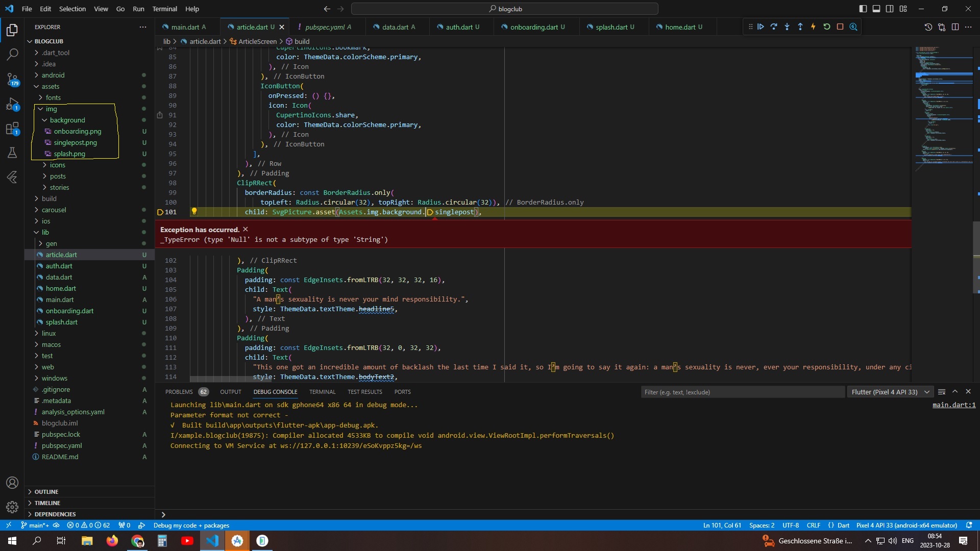This screenshot has width=980, height=551.
Task: Go forward in navigation history
Action: click(341, 9)
